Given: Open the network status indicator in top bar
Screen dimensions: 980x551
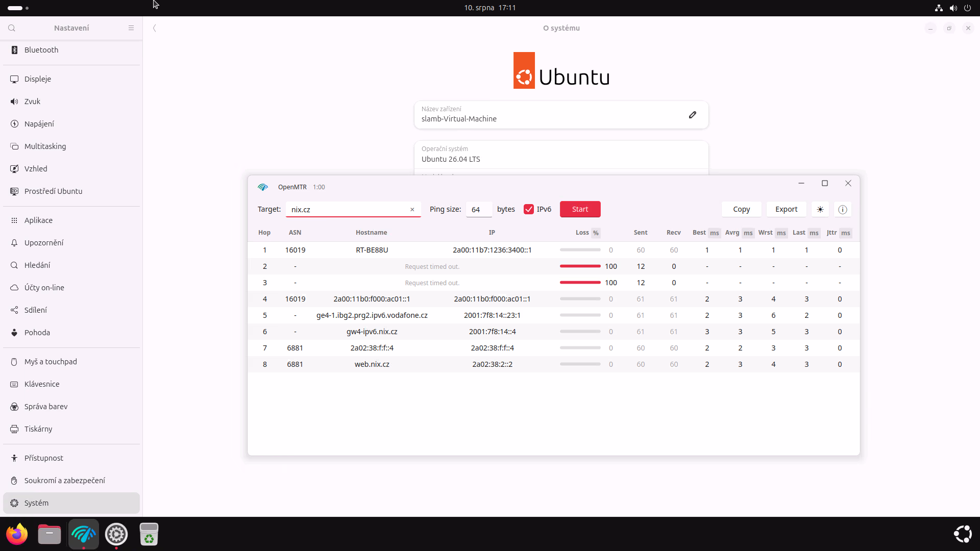Looking at the screenshot, I should 939,8.
